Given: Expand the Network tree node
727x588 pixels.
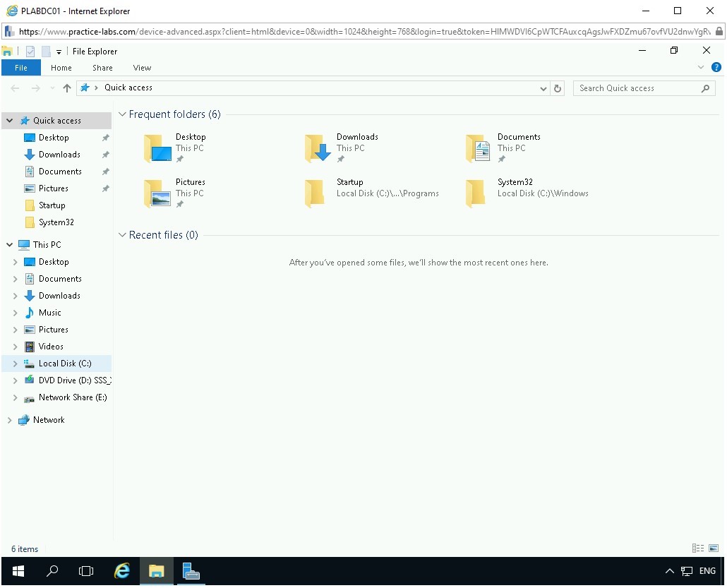Looking at the screenshot, I should 9,420.
